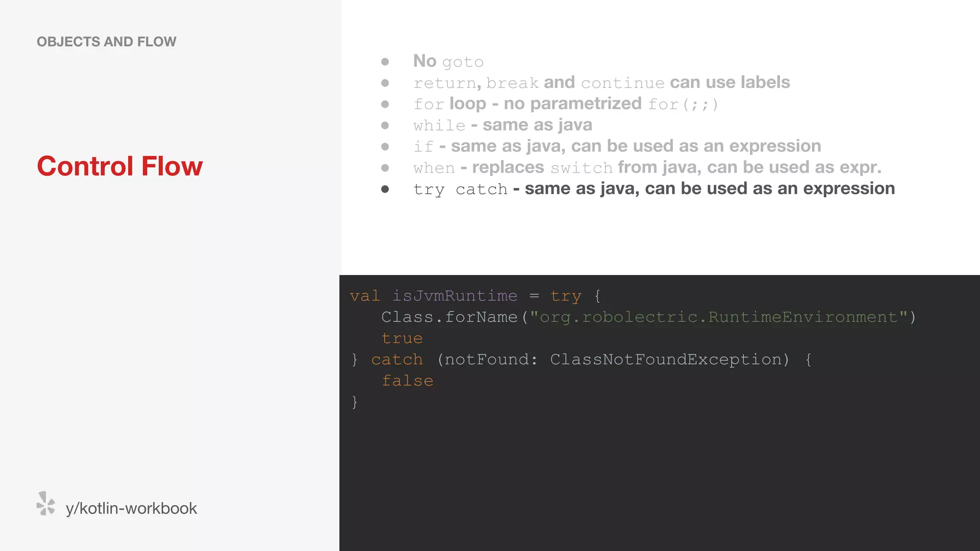
Task: Click the "true" keyword in the code
Action: 402,339
